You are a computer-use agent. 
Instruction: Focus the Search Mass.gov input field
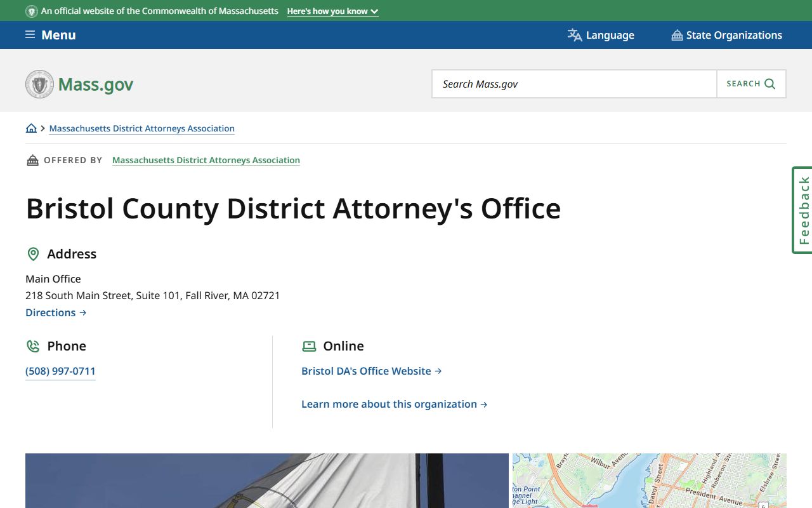[574, 84]
